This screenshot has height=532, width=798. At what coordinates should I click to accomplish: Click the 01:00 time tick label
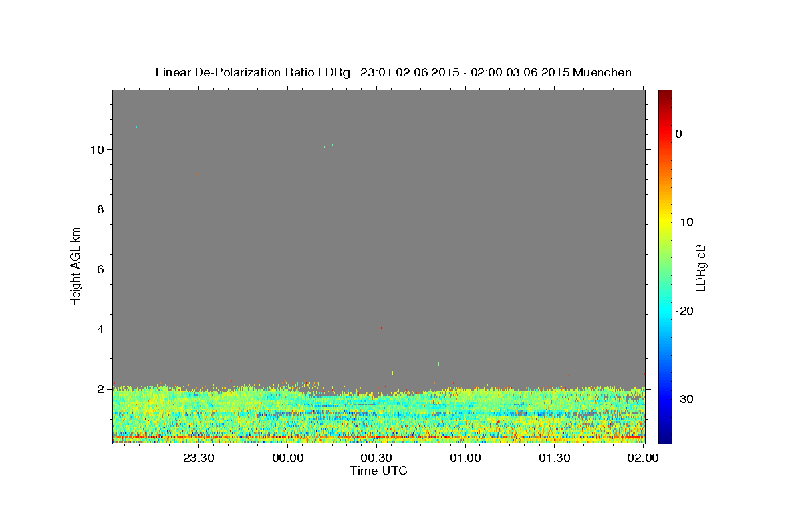click(465, 458)
